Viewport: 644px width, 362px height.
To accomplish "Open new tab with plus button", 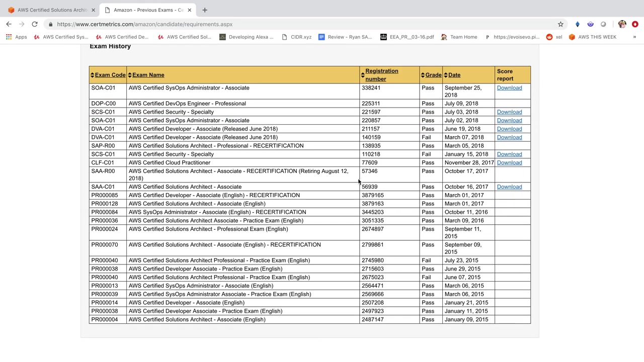I will (205, 10).
